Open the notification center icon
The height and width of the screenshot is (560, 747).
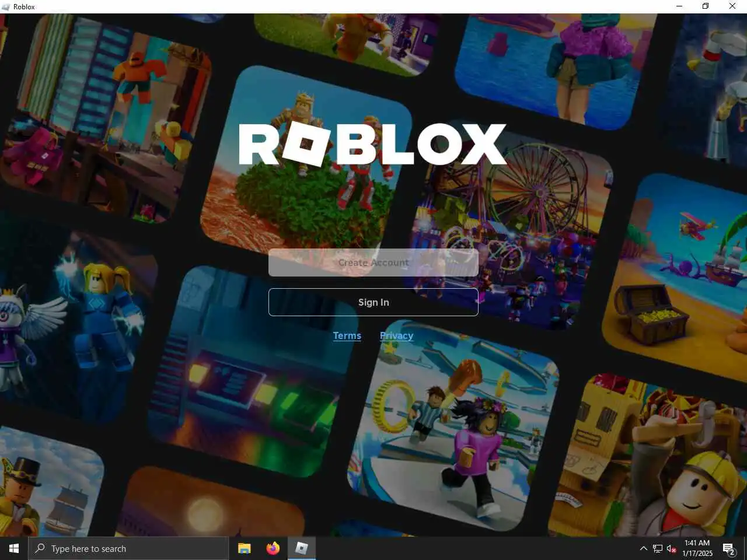click(729, 548)
